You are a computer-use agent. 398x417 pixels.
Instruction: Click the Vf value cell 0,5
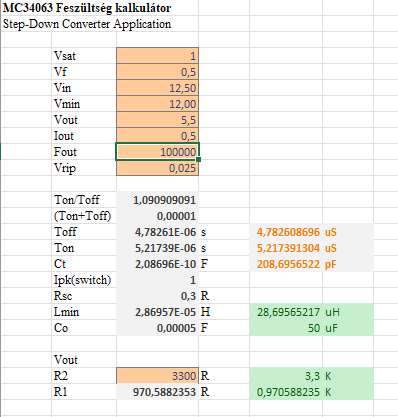tap(157, 72)
